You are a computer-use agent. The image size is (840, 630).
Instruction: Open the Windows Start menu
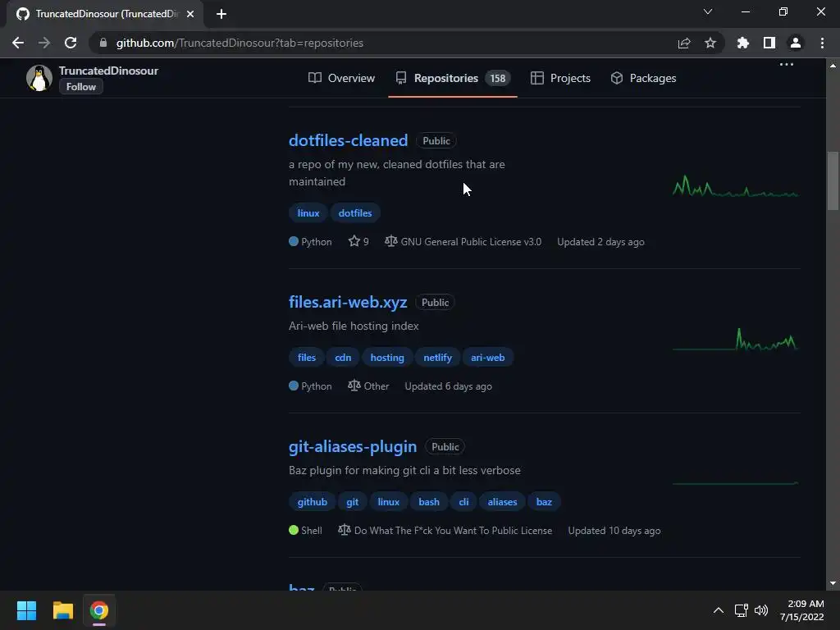[x=26, y=610]
